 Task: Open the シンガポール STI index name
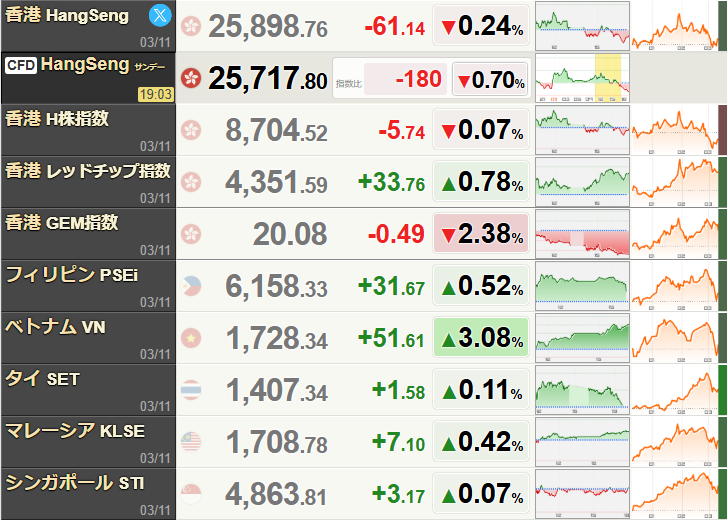pyautogui.click(x=75, y=483)
